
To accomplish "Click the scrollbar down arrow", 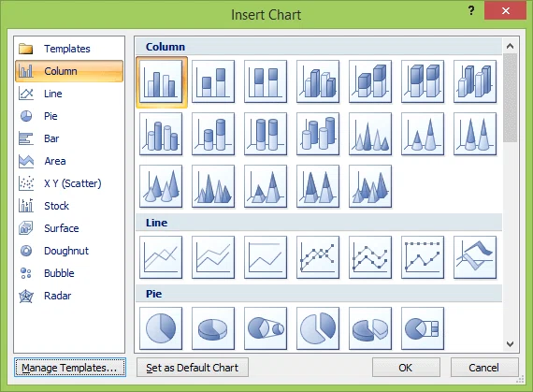I will click(510, 344).
